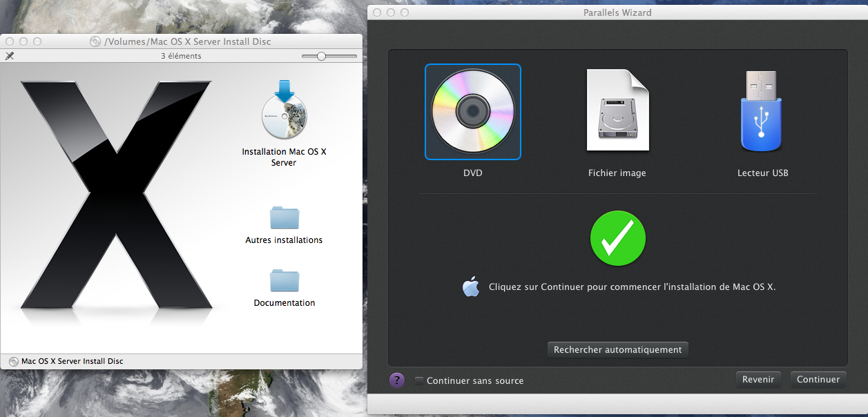Click the pencil icon in Finder status bar

10,56
